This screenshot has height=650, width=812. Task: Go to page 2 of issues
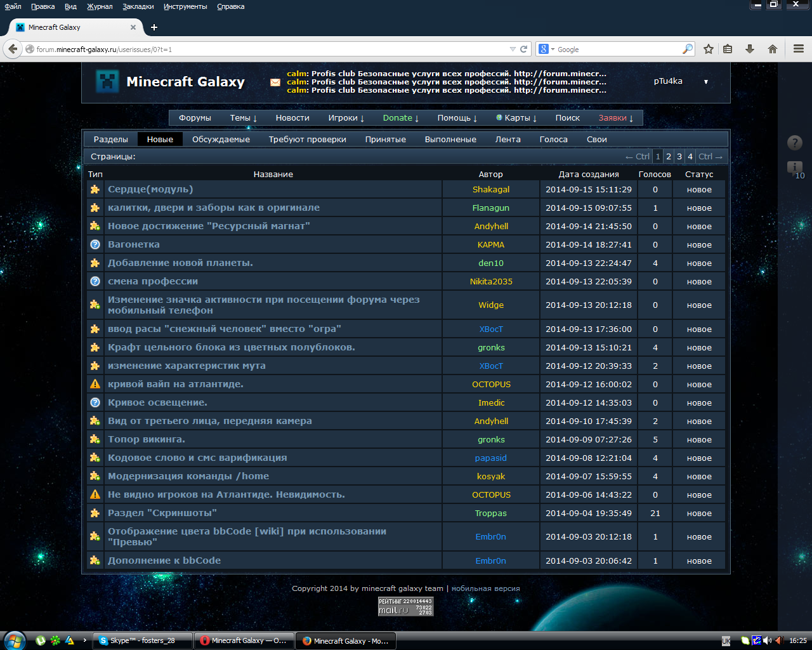click(x=669, y=156)
